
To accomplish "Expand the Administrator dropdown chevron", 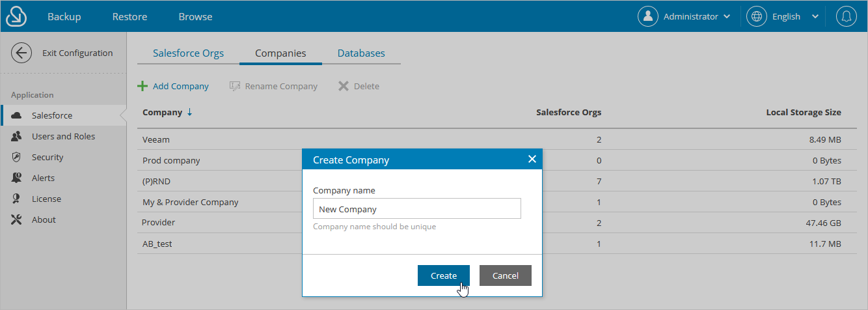I will pyautogui.click(x=727, y=17).
